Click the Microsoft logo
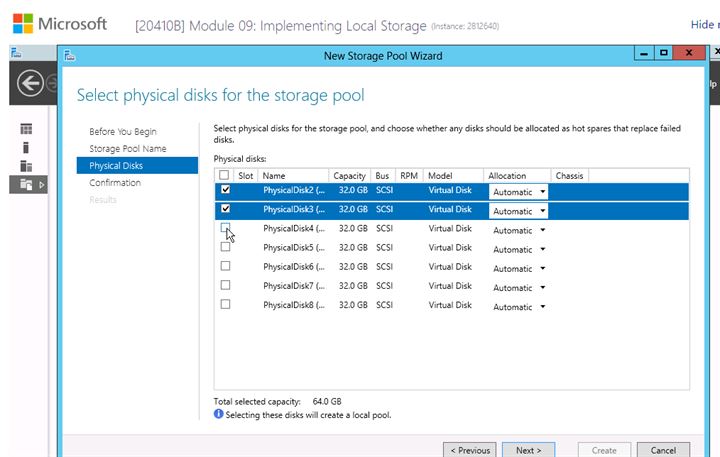The image size is (720, 457). (x=22, y=23)
